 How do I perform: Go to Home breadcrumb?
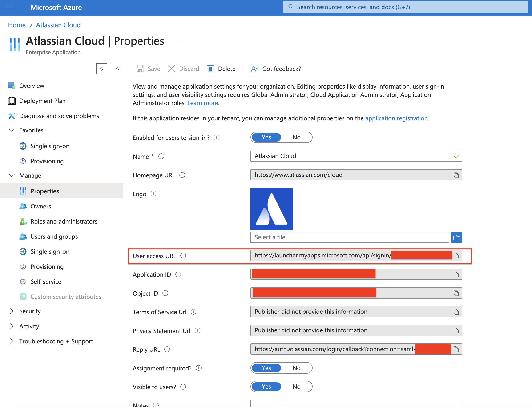(x=17, y=25)
